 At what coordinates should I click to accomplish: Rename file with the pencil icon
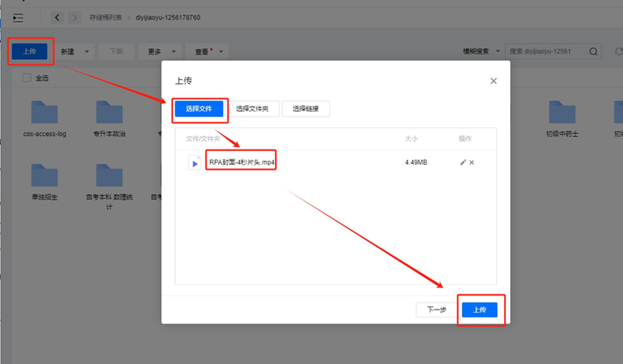point(463,163)
